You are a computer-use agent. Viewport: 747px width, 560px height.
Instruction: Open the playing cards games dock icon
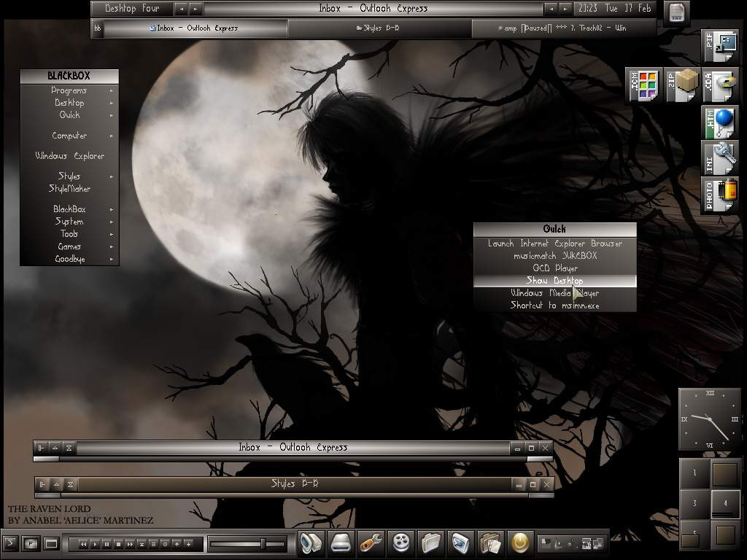(x=491, y=542)
